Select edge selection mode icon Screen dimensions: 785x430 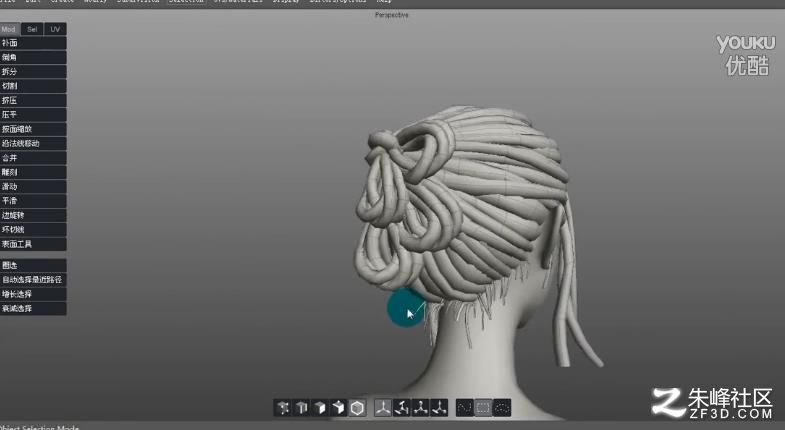[301, 408]
